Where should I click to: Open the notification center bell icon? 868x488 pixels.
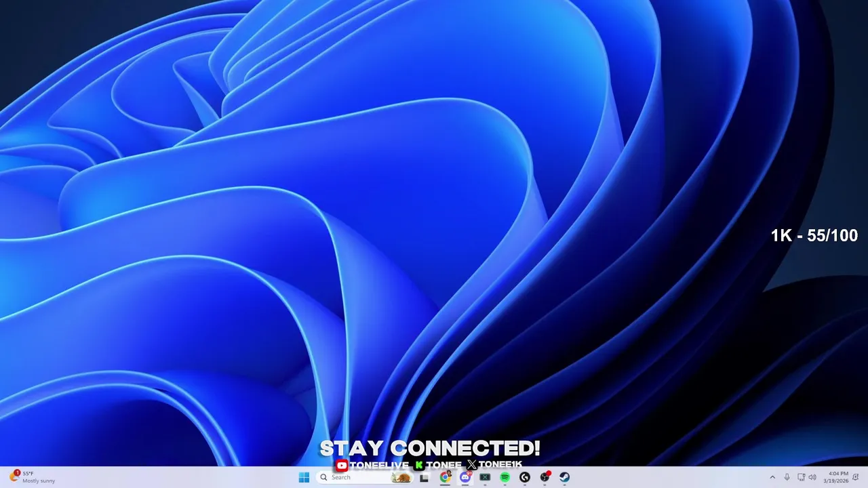click(856, 477)
